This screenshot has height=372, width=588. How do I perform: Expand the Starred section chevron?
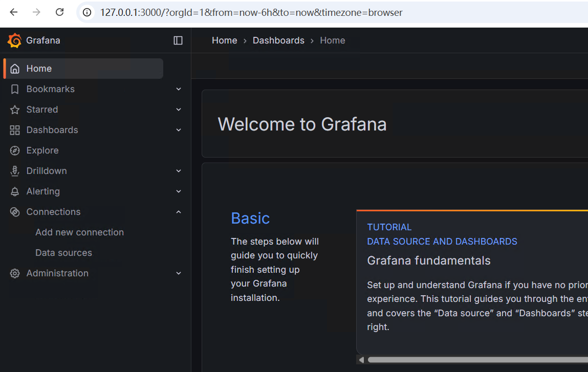tap(179, 110)
